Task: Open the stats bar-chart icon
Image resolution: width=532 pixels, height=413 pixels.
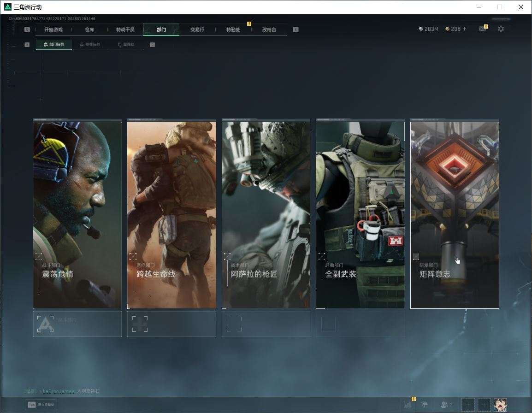Action: pos(407,405)
